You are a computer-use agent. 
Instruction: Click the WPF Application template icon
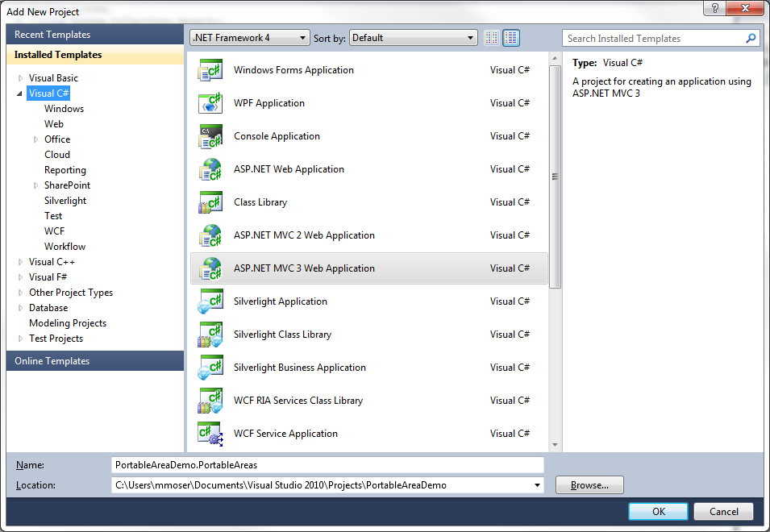[210, 103]
